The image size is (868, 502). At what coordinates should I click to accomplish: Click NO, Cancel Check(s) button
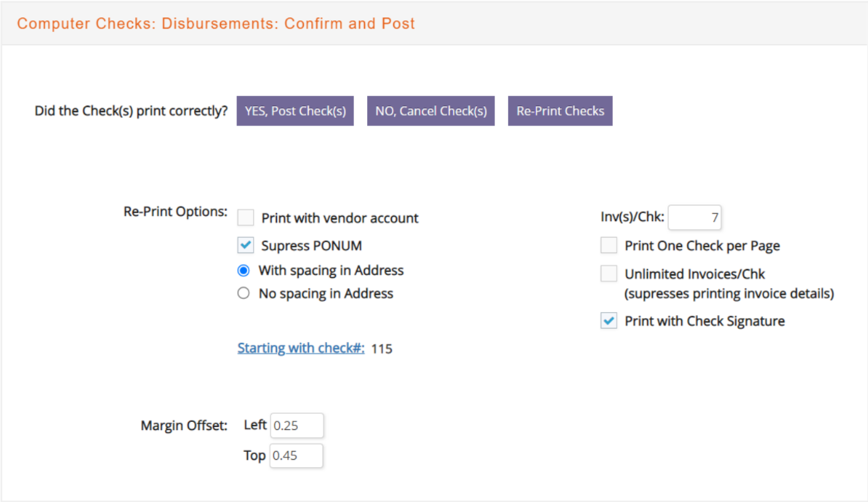pos(430,111)
